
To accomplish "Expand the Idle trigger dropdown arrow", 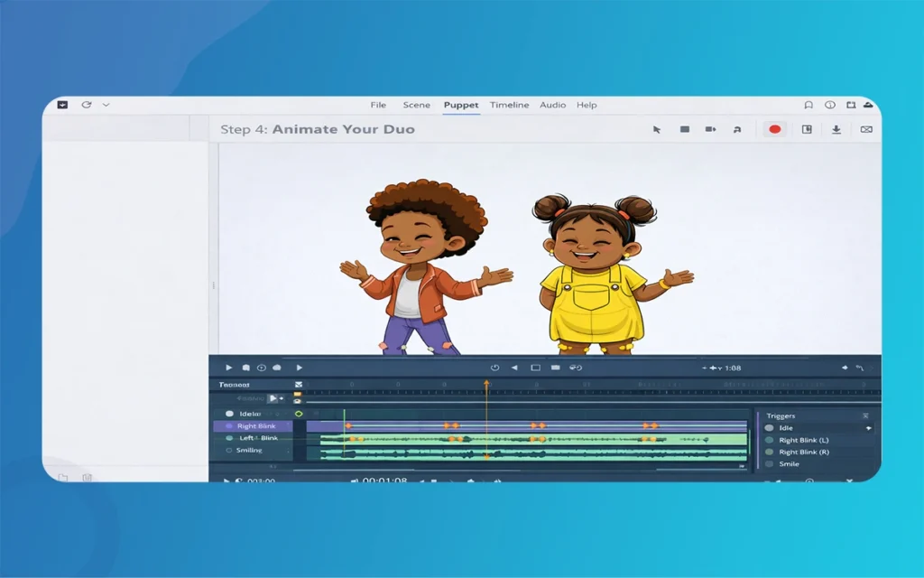I will point(868,428).
